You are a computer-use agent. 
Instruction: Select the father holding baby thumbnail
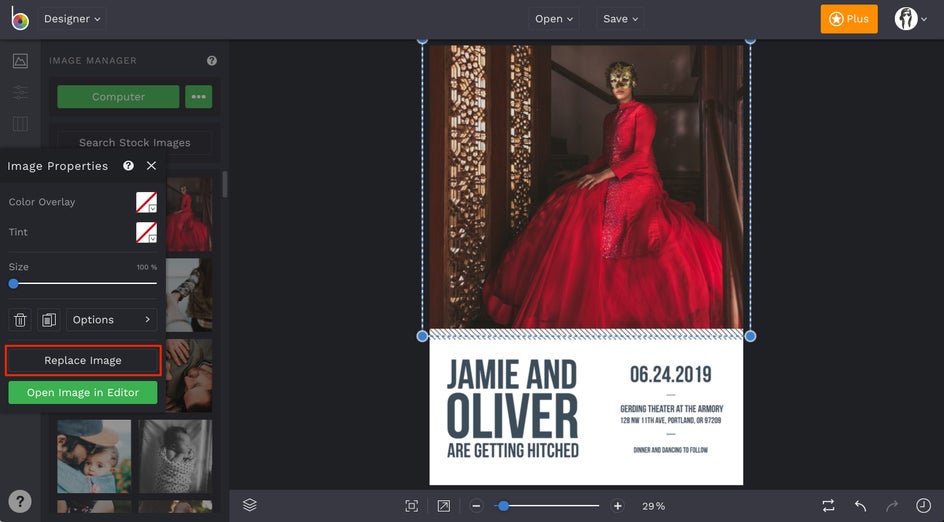tap(94, 456)
